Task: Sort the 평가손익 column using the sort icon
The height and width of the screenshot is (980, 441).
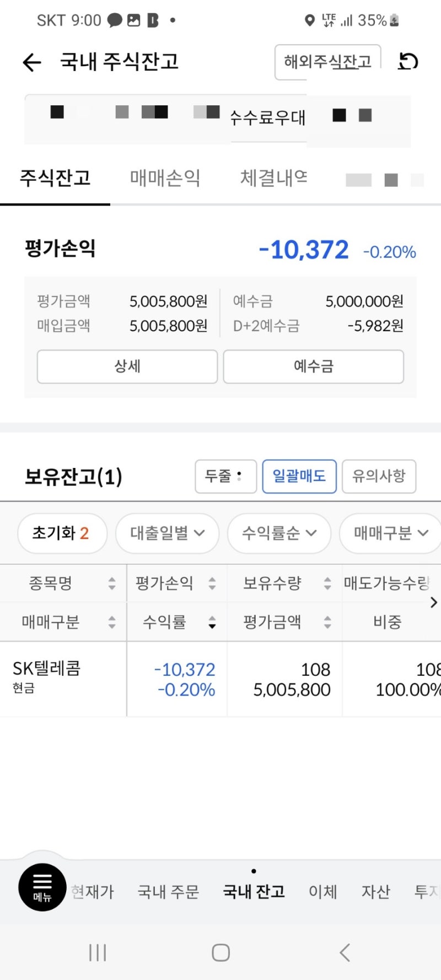Action: [x=211, y=583]
